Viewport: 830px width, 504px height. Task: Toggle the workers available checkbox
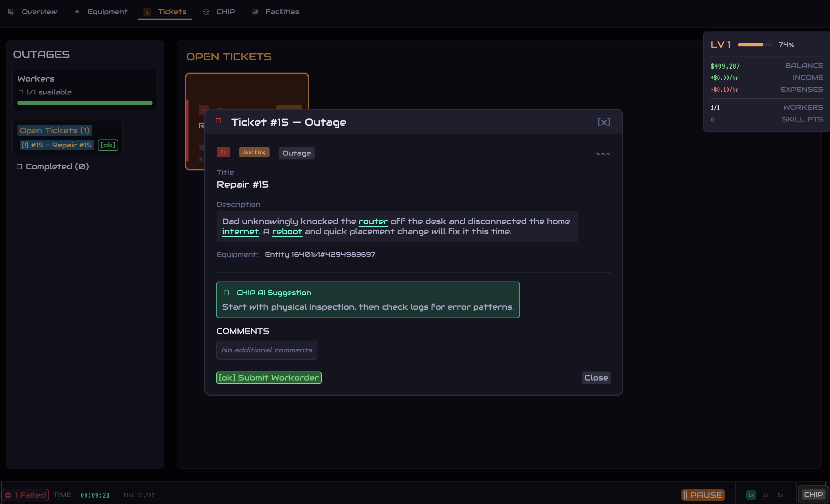tap(21, 92)
